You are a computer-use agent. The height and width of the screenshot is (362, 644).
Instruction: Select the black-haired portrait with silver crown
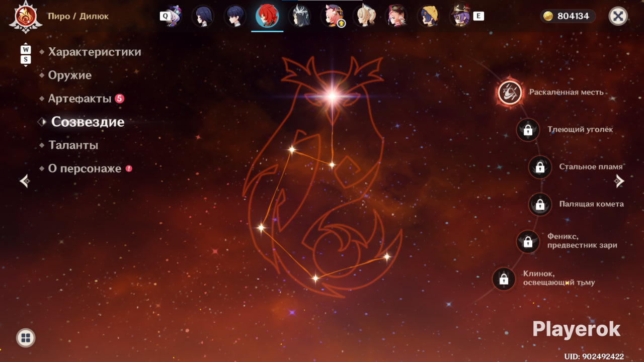[x=299, y=16]
